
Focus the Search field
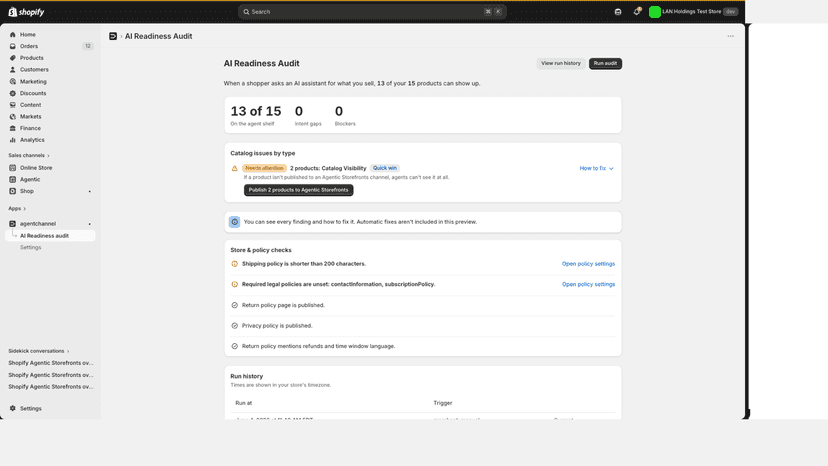coord(372,12)
